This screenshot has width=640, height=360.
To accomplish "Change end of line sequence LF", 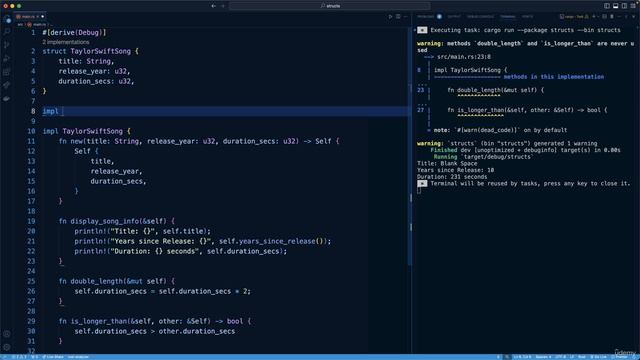I will tap(572, 357).
